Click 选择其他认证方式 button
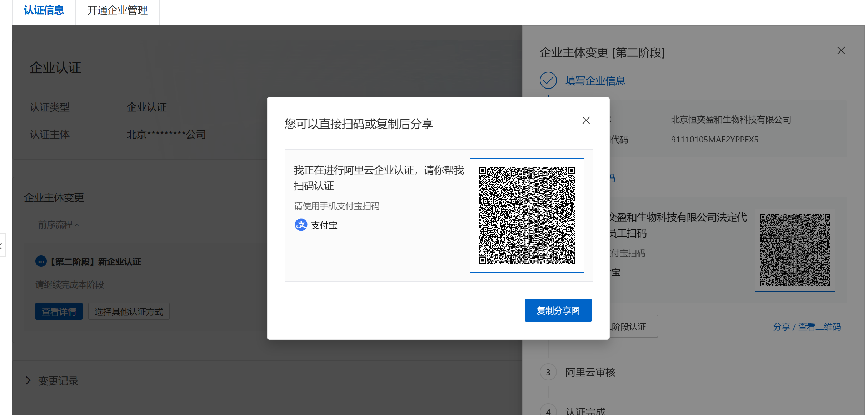Screen dimensions: 868x415 (129, 311)
